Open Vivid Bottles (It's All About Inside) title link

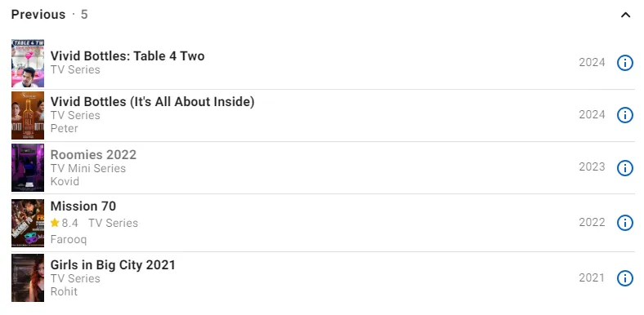tap(152, 102)
